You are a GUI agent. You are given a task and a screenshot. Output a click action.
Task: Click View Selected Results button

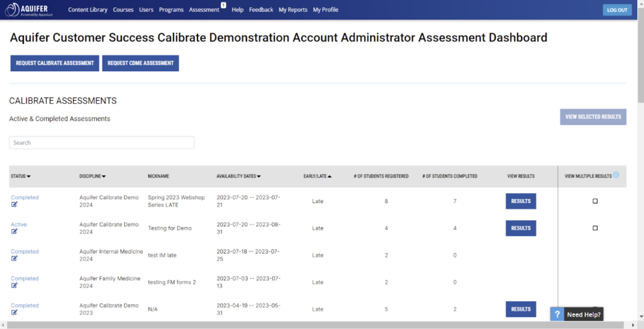tap(593, 117)
